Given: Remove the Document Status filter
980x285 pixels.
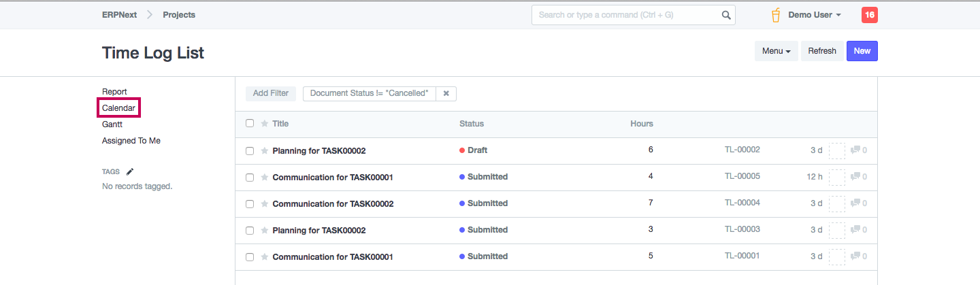Looking at the screenshot, I should coord(446,94).
